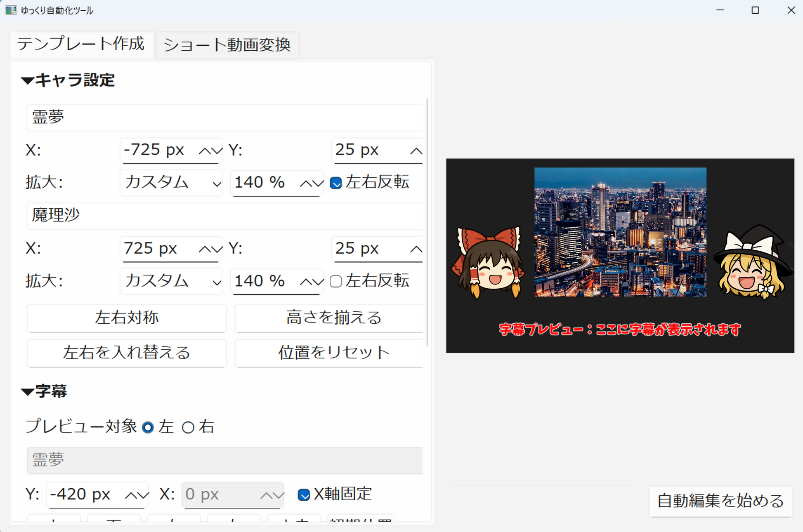
Task: Select the 右 preview target radio
Action: (x=188, y=427)
